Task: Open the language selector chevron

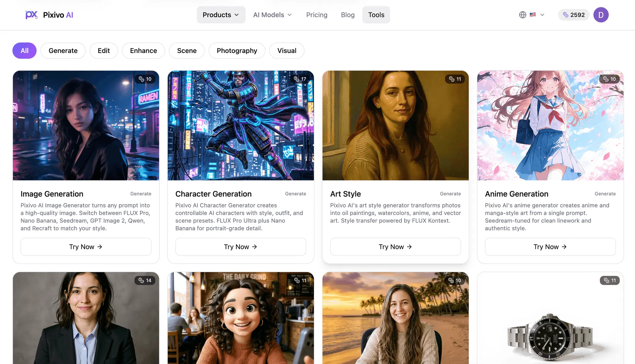Action: [542, 15]
